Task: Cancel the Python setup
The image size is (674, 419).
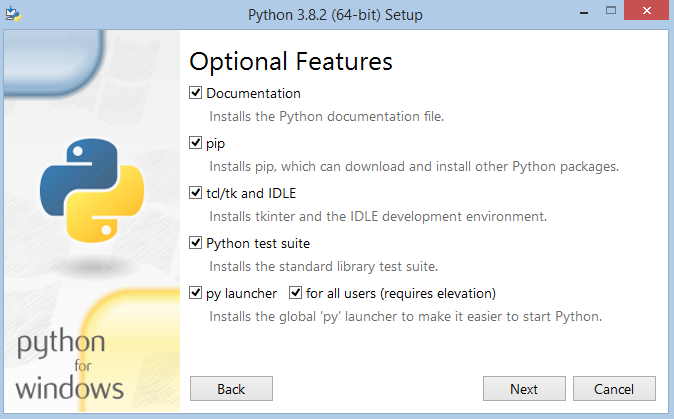Action: 614,389
